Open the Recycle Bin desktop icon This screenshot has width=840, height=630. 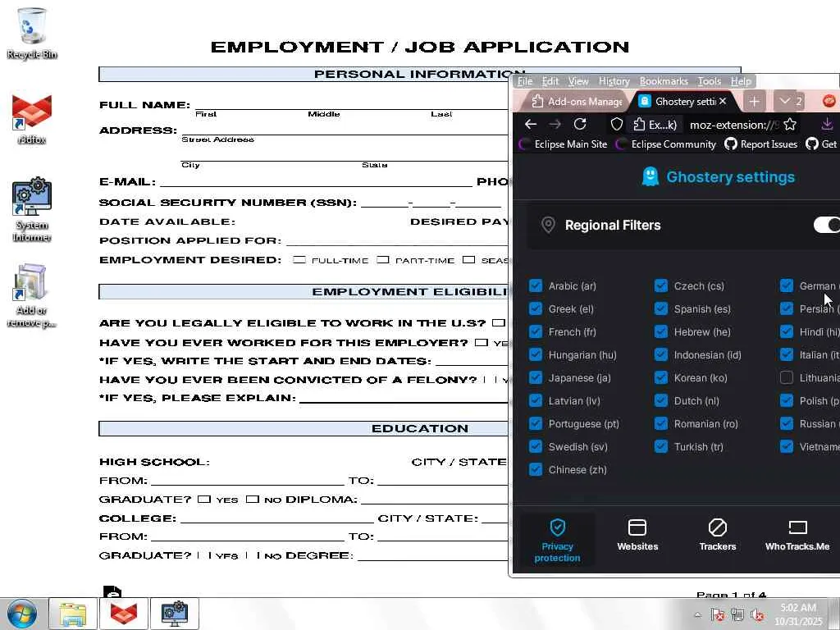32,33
